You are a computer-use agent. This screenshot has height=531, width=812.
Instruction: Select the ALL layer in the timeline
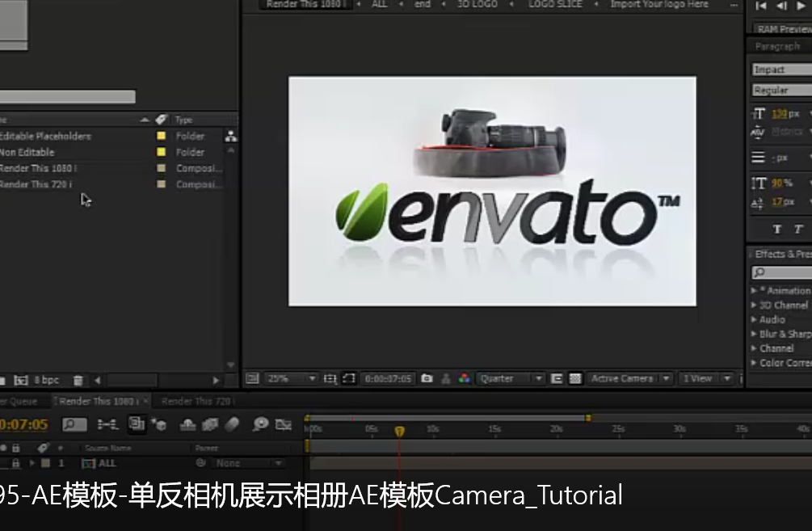tap(106, 463)
